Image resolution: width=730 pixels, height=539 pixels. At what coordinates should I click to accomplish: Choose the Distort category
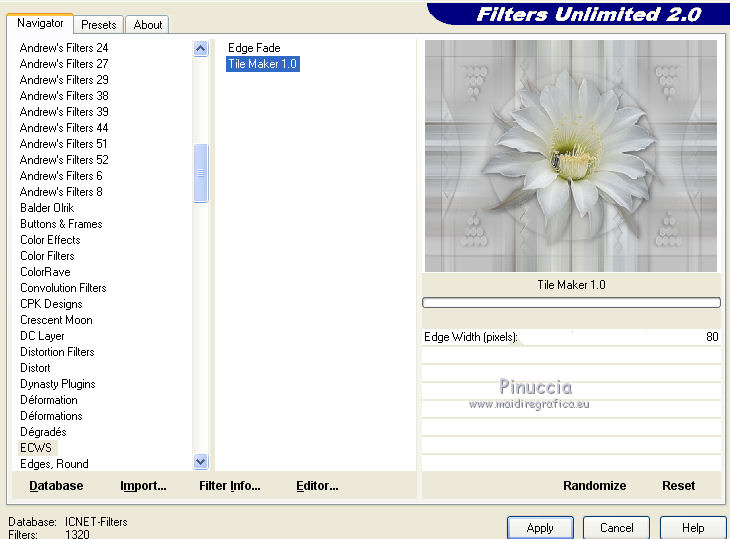(x=35, y=368)
